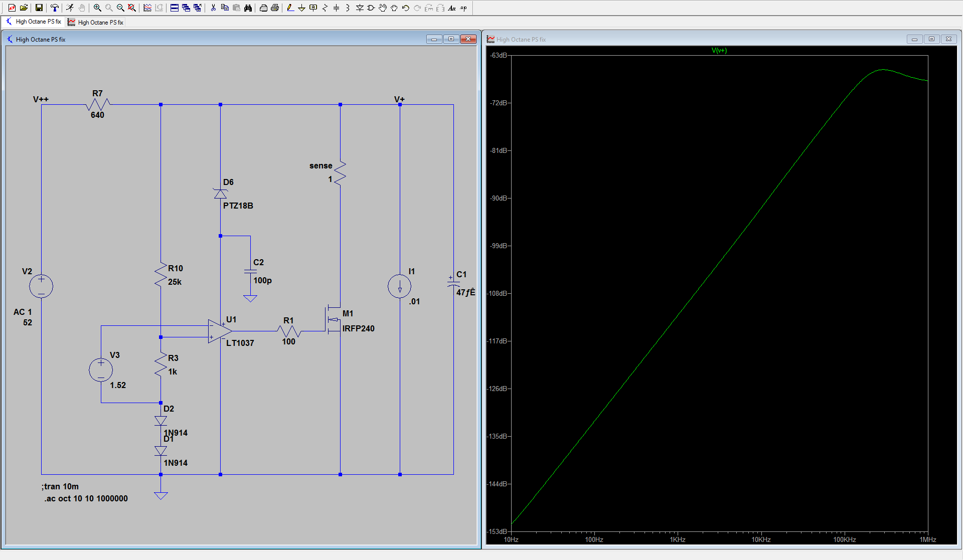Click the R1 value 100
Viewport: 963px width, 560px height.
tap(288, 341)
